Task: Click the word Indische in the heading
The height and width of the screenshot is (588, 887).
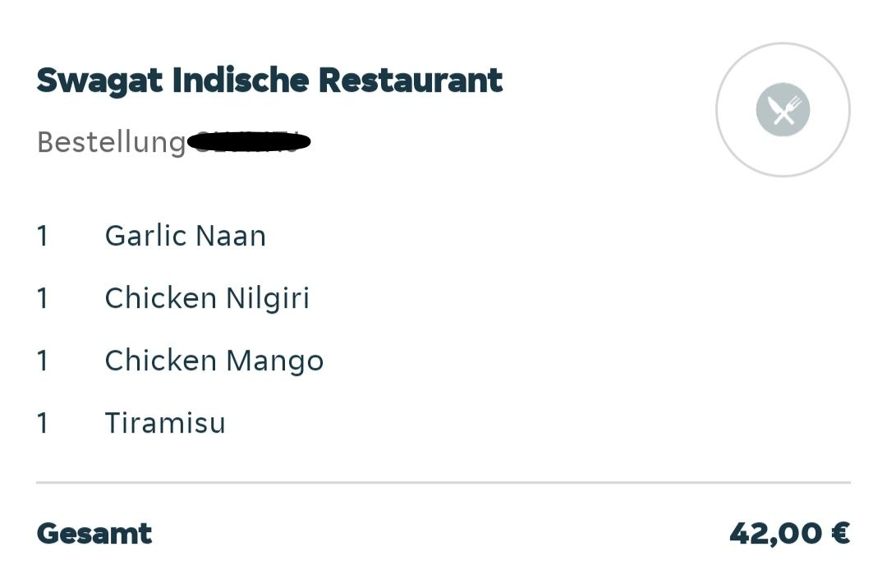Action: tap(241, 80)
